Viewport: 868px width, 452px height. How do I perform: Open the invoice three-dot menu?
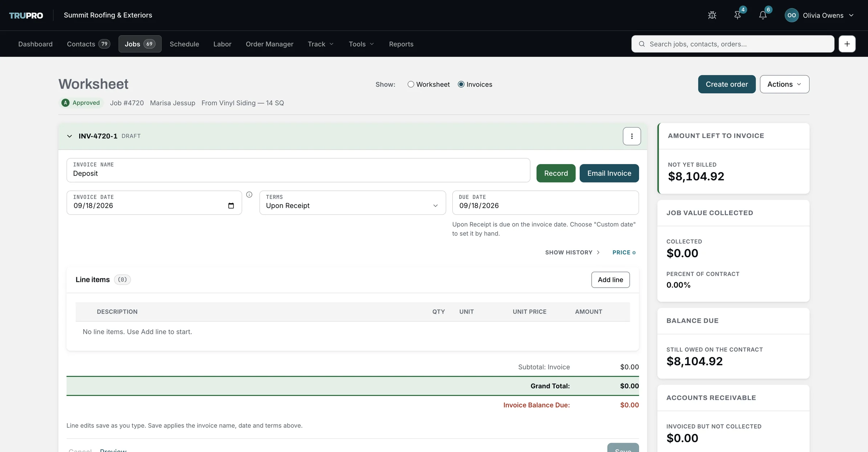click(x=632, y=136)
